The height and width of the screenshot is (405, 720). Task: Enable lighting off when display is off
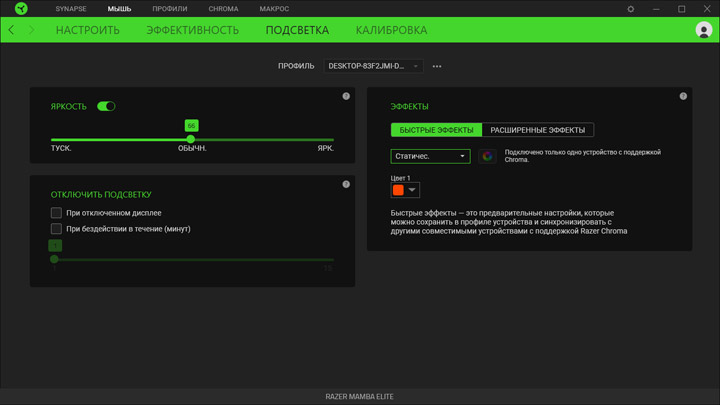[x=56, y=213]
